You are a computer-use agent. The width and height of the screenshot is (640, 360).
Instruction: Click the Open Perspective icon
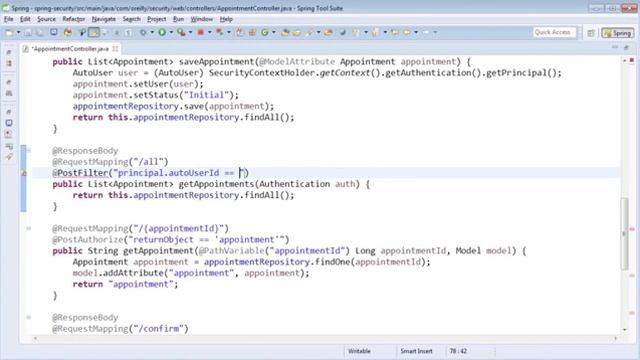(591, 33)
